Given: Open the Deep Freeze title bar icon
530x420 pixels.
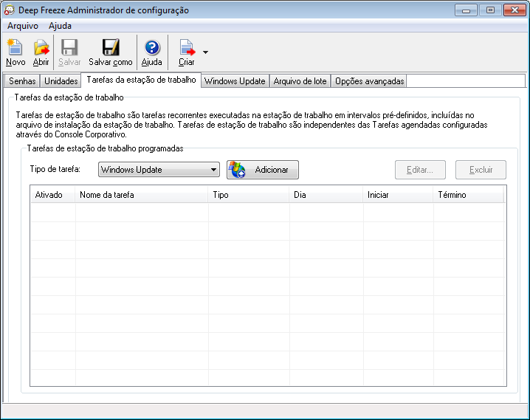Looking at the screenshot, I should coord(9,10).
